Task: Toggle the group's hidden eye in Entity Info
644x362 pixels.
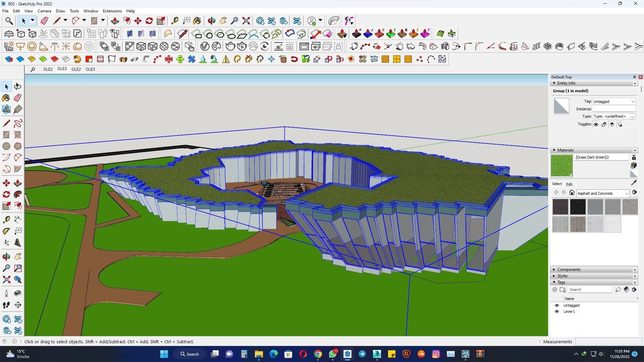Action: [596, 124]
